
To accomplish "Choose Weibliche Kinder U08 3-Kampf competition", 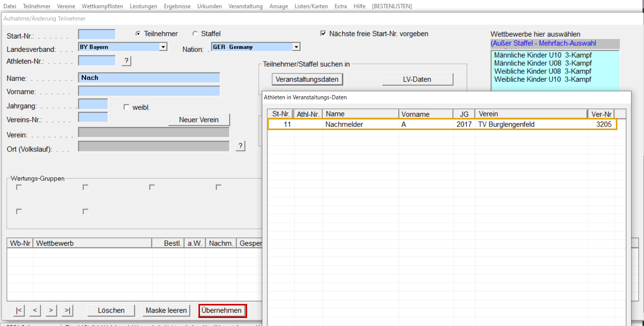I will coord(542,71).
